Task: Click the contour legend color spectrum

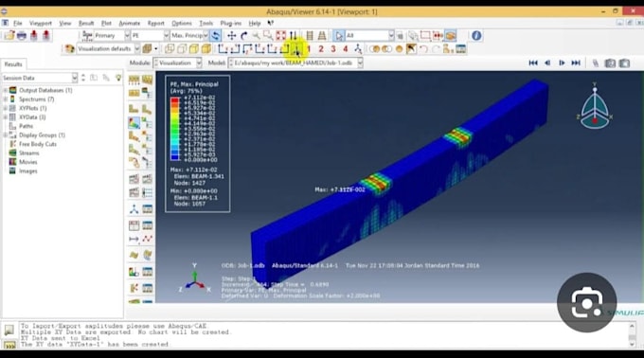Action: 174,129
